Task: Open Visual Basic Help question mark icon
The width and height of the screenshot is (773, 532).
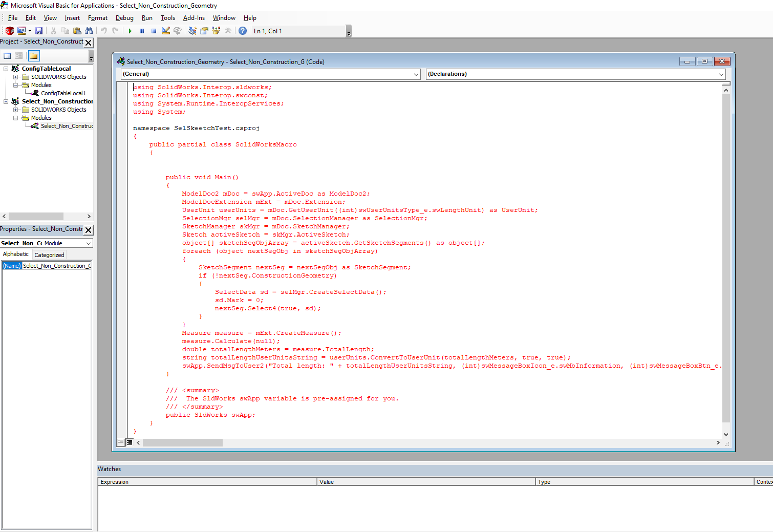Action: (243, 31)
